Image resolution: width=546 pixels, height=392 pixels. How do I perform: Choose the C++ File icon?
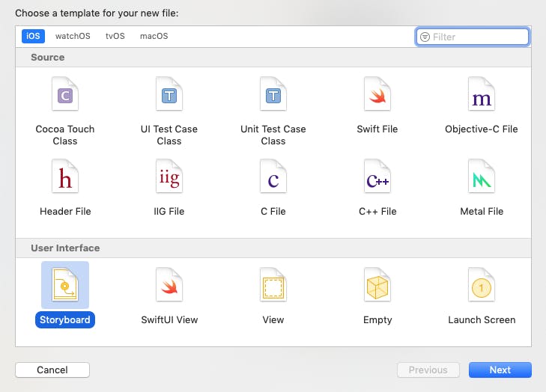377,176
